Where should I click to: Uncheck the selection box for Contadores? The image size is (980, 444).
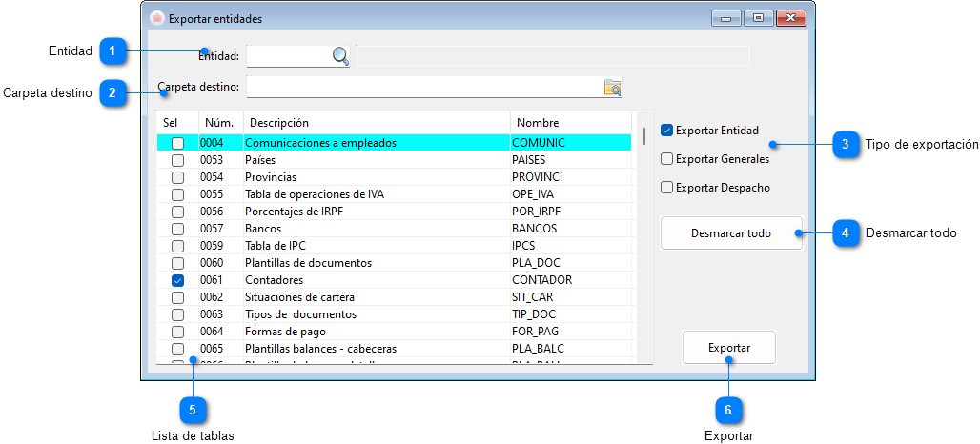[177, 281]
